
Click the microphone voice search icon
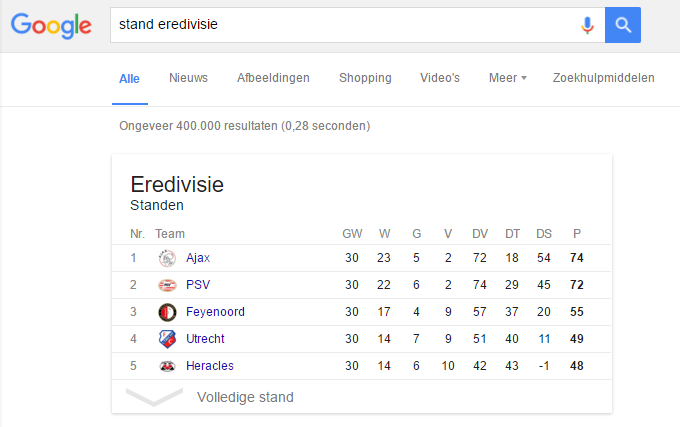pos(588,25)
